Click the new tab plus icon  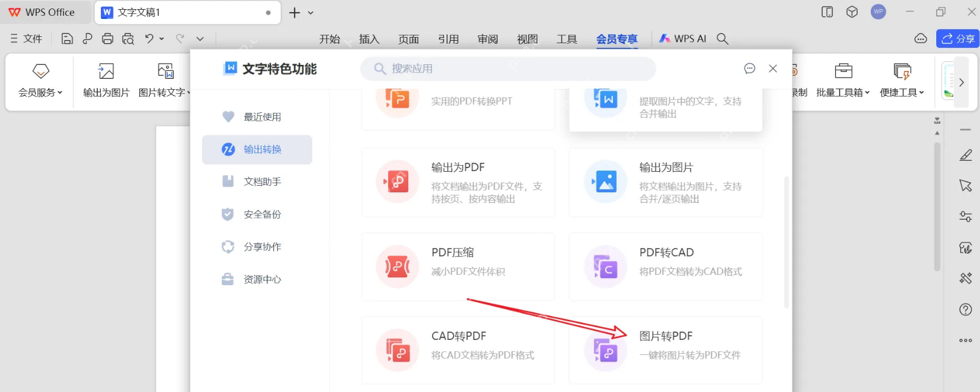[295, 13]
